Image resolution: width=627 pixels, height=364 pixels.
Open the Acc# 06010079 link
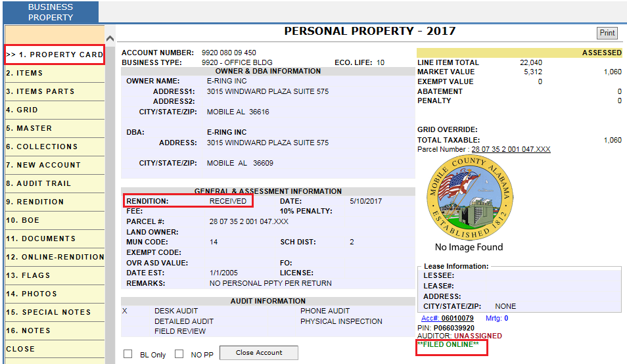[x=448, y=319]
